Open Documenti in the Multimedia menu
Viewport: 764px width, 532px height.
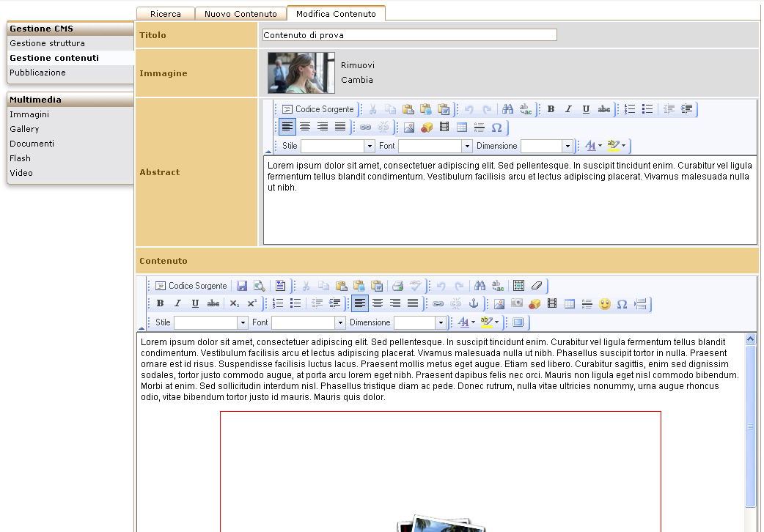(32, 144)
